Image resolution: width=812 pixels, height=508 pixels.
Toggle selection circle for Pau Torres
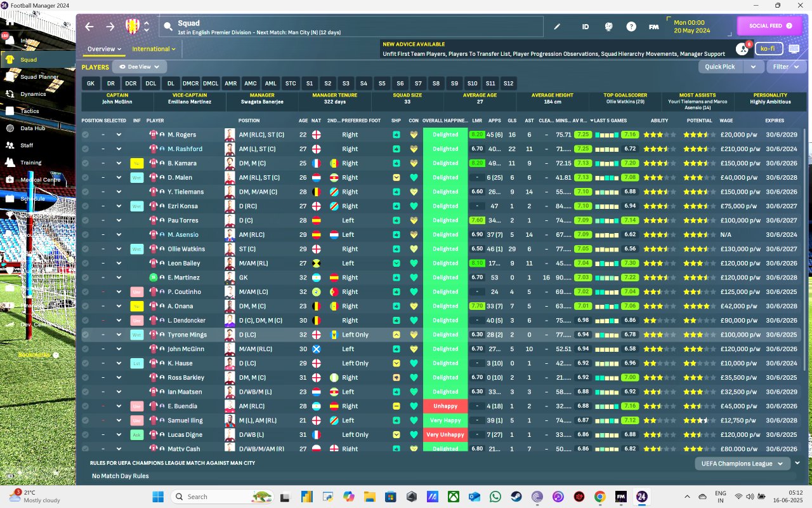point(86,220)
